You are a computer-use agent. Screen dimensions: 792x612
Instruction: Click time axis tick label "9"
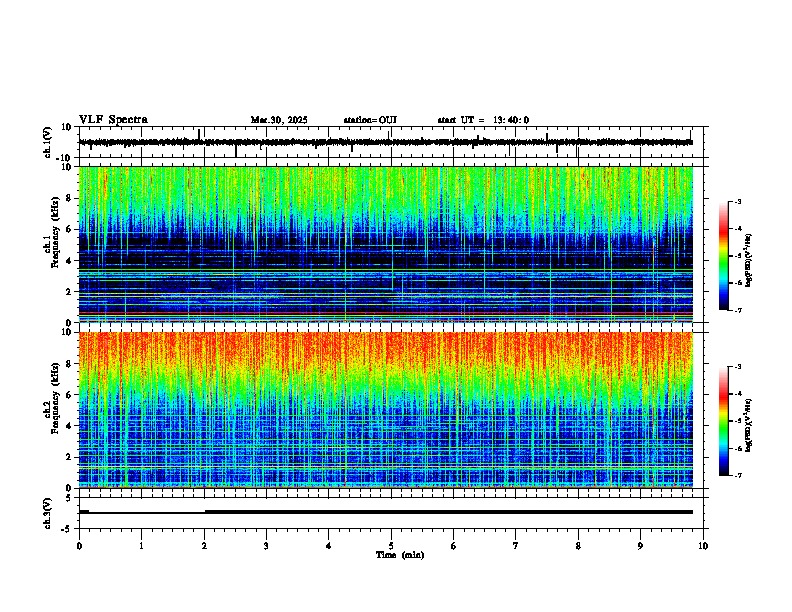(640, 546)
